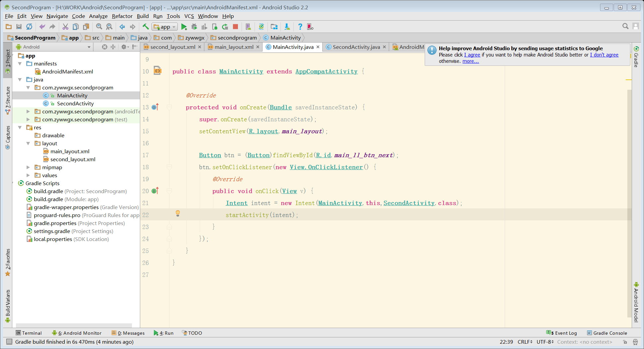Click the Sync Project with Gradle icon
Image resolution: width=644 pixels, height=349 pixels.
coord(261,27)
